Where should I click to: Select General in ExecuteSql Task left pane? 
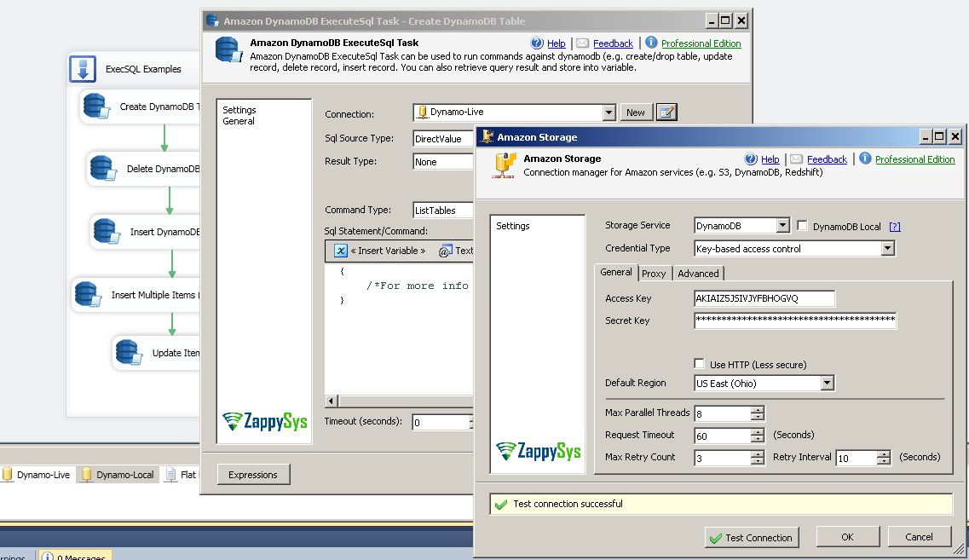239,120
